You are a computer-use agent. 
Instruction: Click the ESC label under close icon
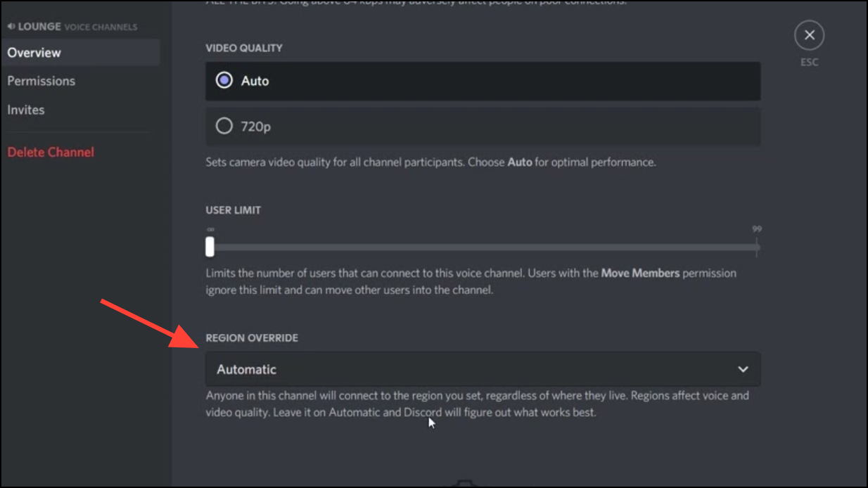[809, 62]
